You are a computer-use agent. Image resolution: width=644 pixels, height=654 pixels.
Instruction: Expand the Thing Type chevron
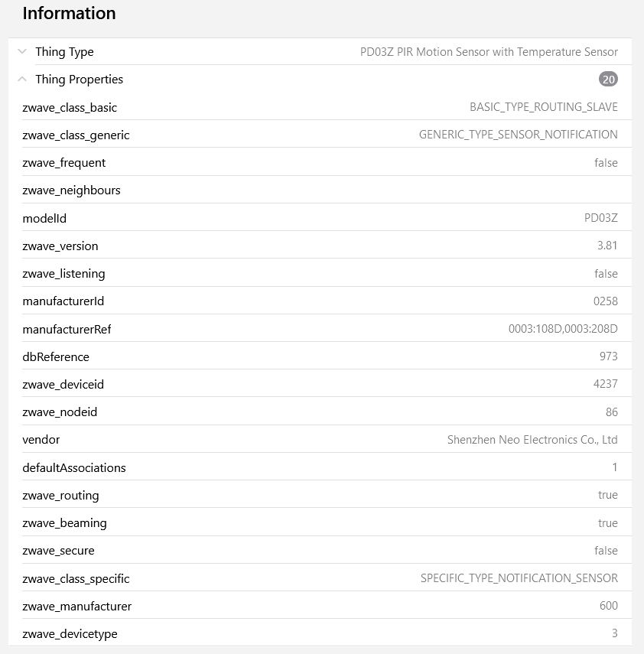[22, 52]
